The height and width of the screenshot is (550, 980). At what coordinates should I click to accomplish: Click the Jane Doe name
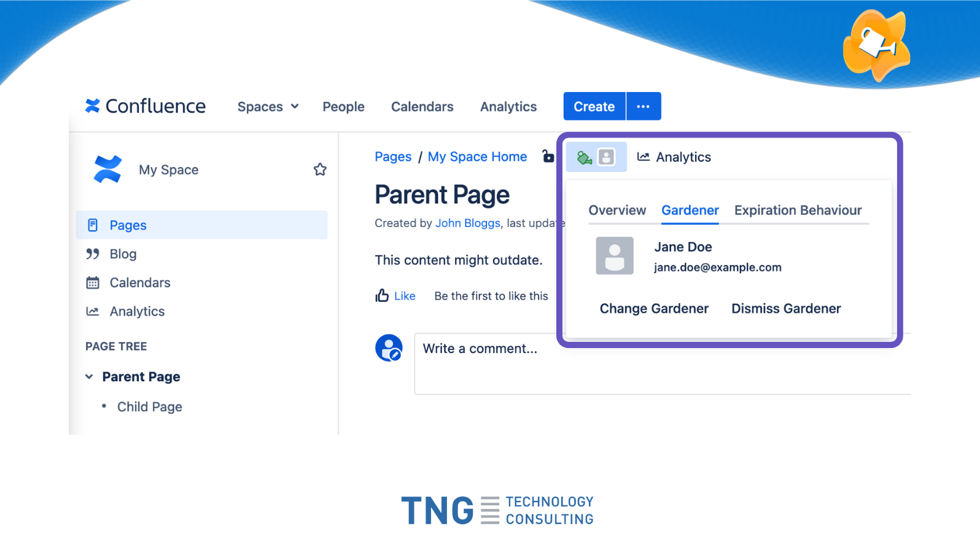point(683,247)
